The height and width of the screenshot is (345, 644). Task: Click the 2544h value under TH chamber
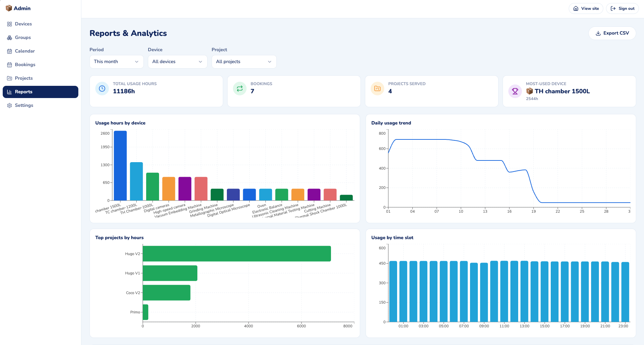tap(532, 99)
